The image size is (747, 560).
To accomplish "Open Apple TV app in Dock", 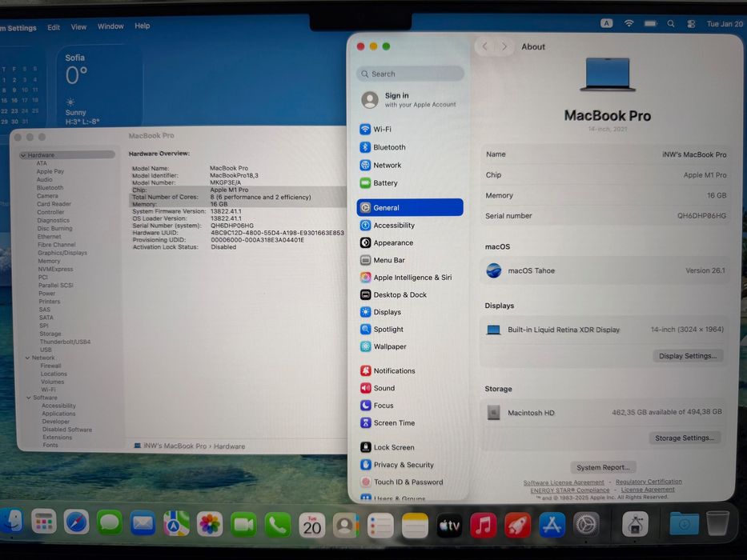I will [449, 526].
